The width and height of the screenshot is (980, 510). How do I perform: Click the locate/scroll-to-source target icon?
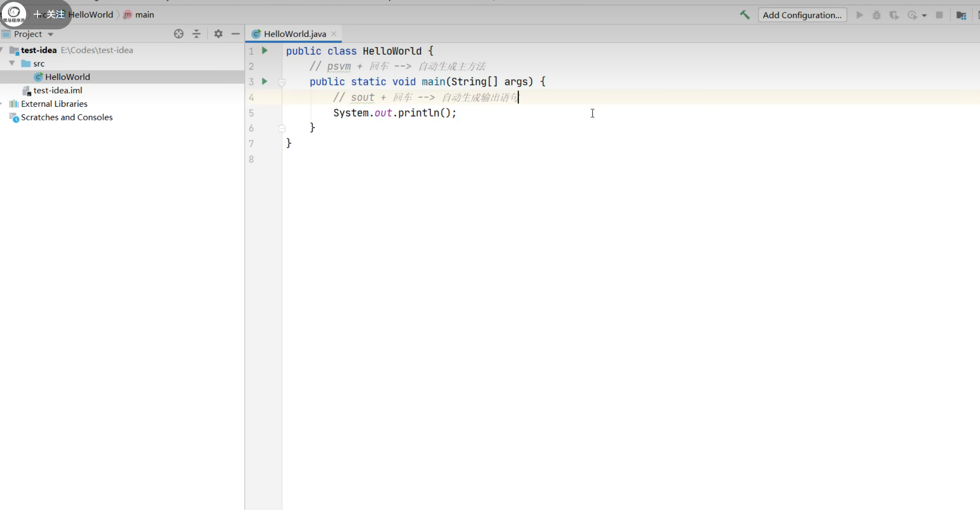[179, 34]
